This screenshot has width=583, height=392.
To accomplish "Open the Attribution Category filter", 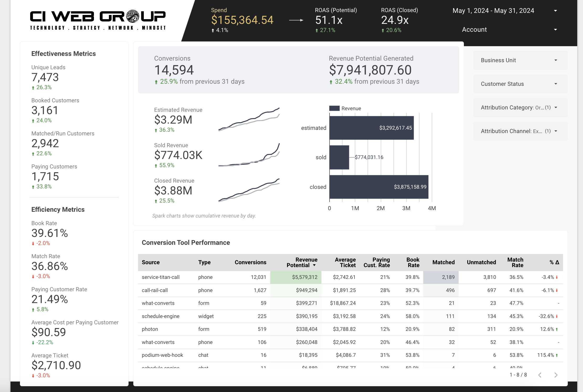I will click(x=520, y=108).
